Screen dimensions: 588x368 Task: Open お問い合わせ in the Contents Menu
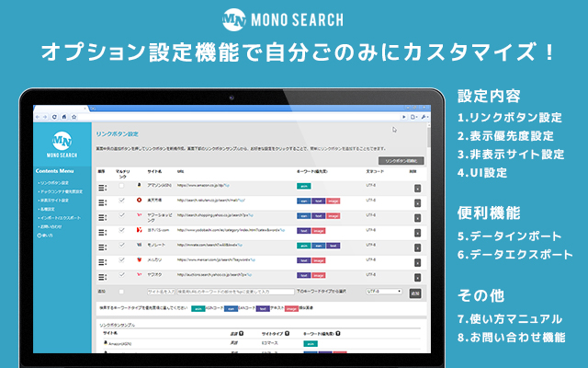(50, 227)
